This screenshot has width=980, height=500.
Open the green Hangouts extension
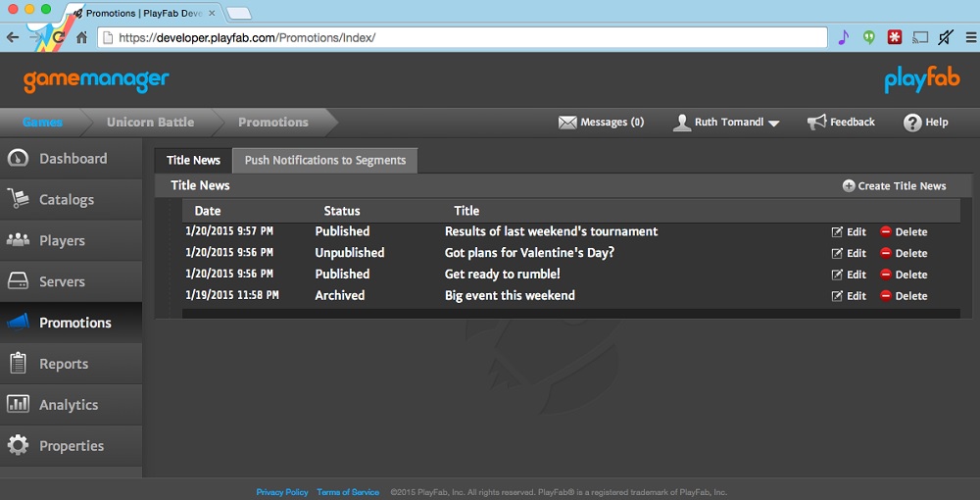[868, 37]
